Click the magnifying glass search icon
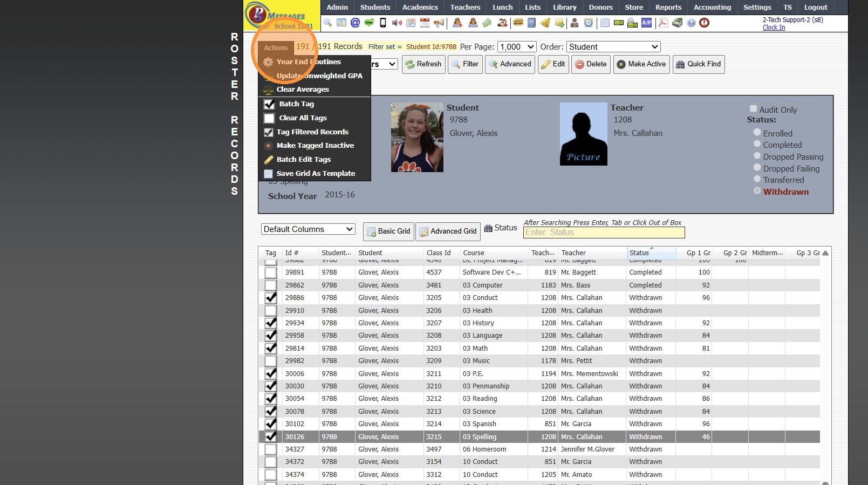This screenshot has height=485, width=868. coord(327,23)
